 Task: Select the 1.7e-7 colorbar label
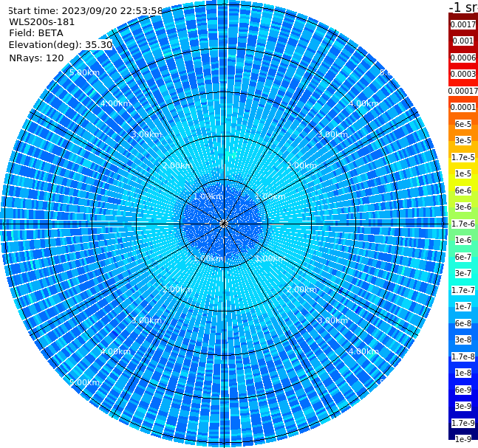463,290
